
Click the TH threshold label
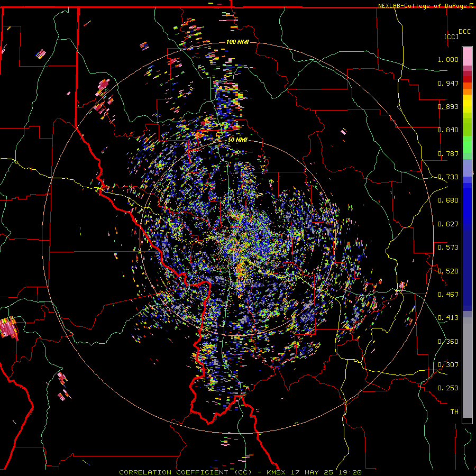tap(454, 412)
